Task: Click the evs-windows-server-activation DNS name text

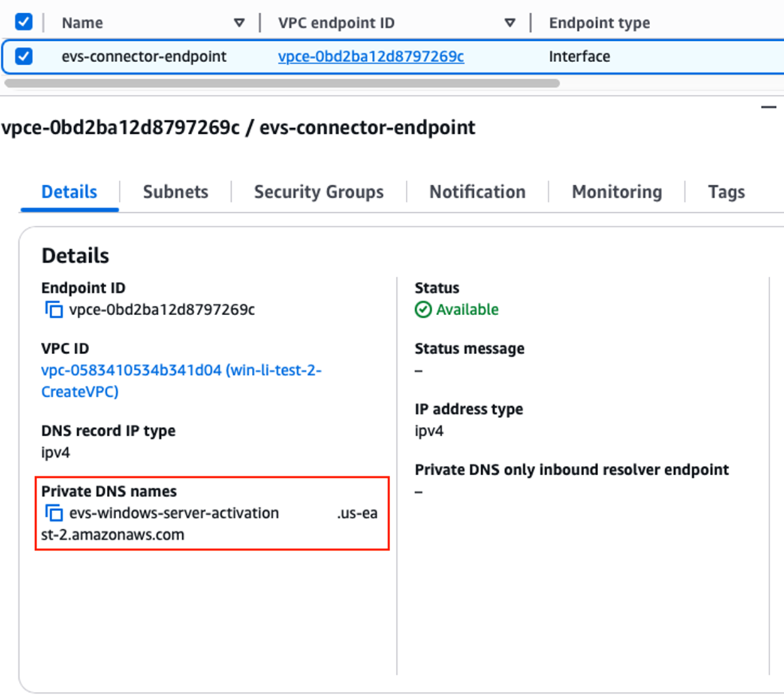Action: (174, 514)
